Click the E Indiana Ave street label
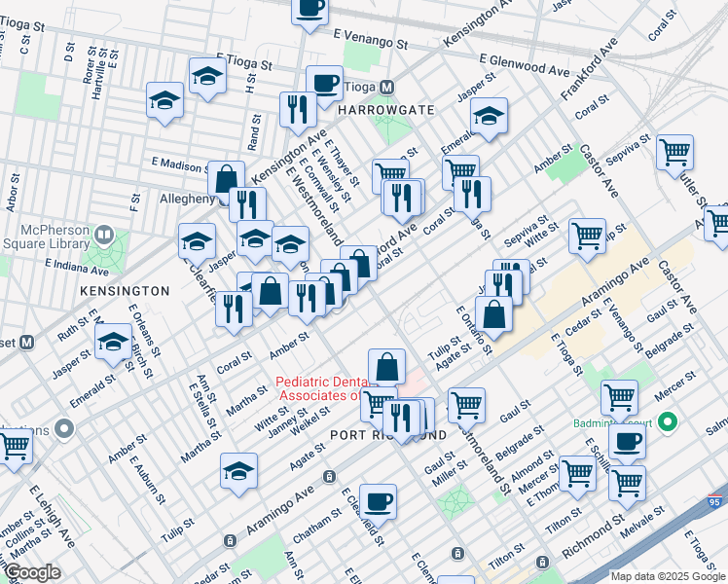The width and height of the screenshot is (728, 584). tap(77, 267)
